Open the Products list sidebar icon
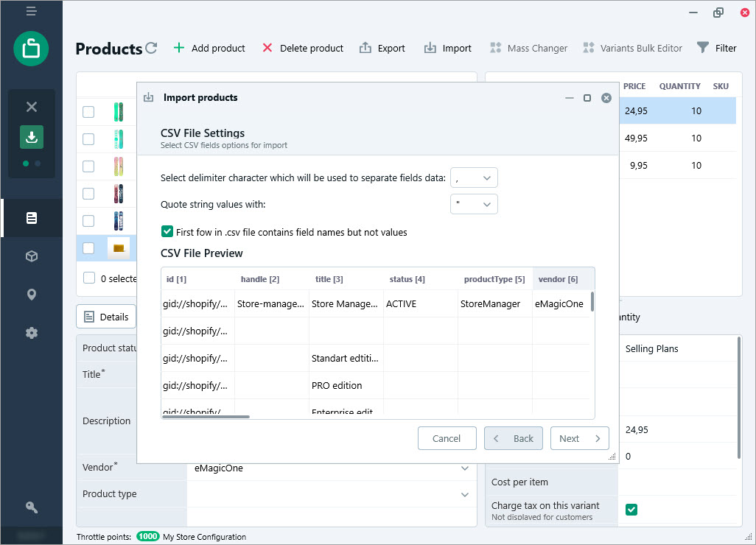The image size is (756, 545). [x=32, y=218]
